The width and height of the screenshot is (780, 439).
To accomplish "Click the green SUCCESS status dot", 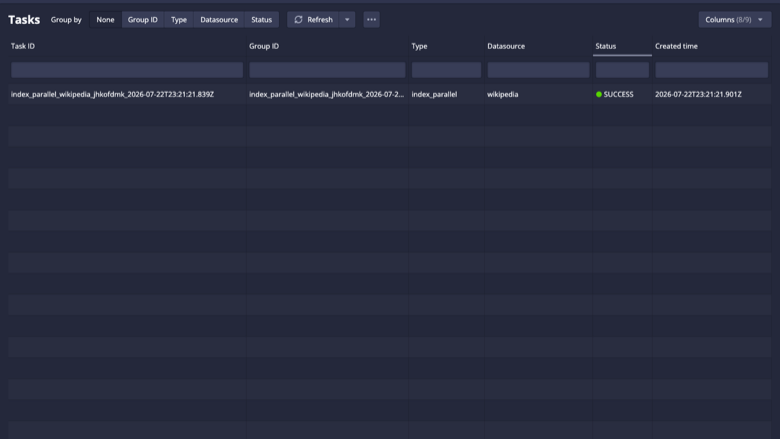I will (599, 94).
